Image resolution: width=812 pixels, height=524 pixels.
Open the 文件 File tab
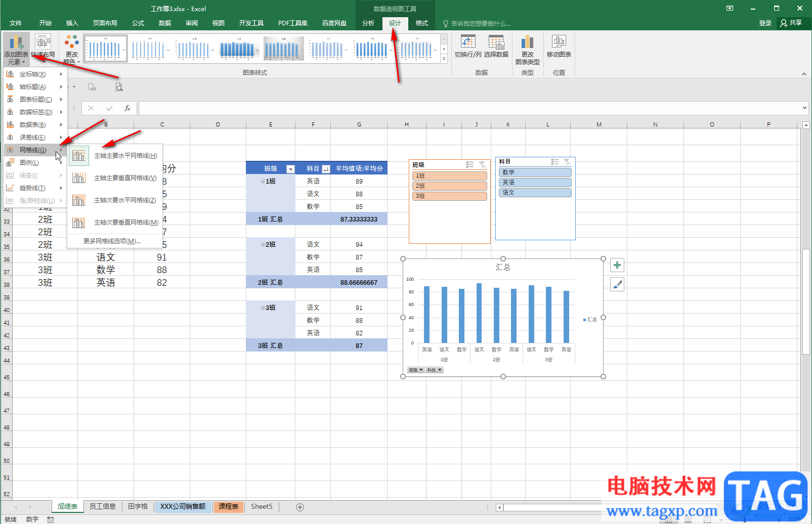16,23
